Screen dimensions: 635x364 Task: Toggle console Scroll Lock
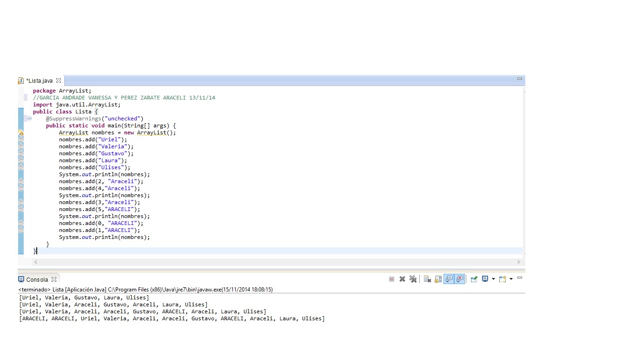[438, 279]
